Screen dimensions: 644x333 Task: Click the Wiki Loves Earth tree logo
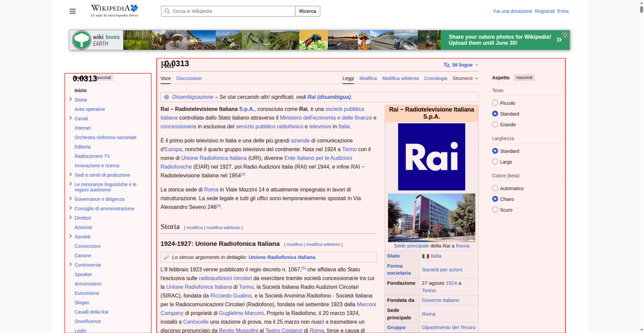point(81,40)
